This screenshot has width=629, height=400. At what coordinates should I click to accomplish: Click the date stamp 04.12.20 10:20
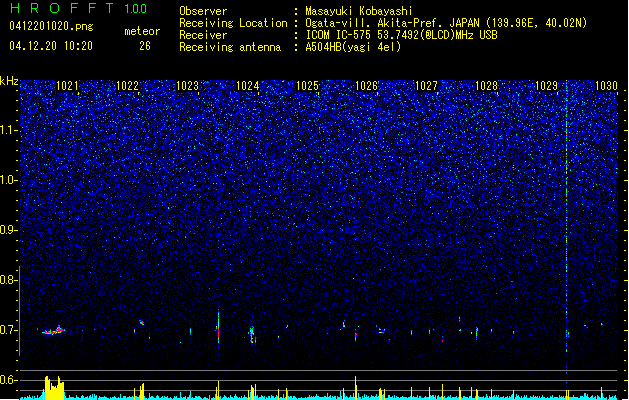(51, 46)
